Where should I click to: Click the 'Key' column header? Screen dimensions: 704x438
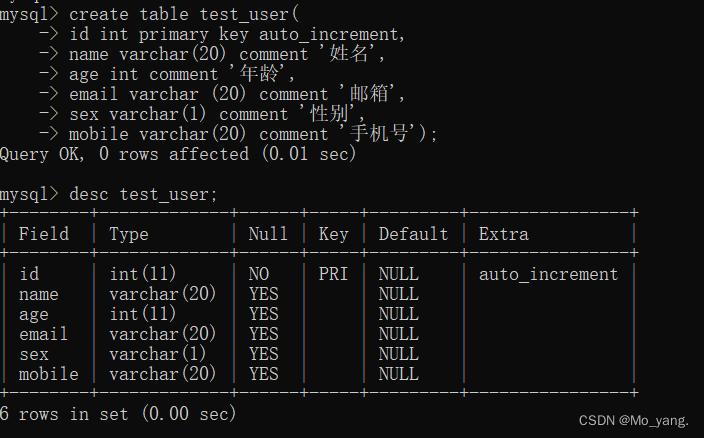[x=333, y=234]
